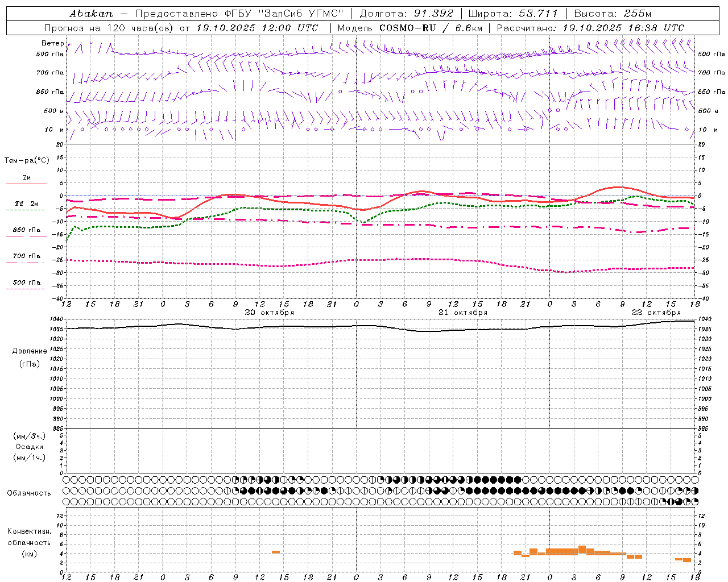Click the Abakan station title
This screenshot has width=728, height=582.
[x=92, y=14]
